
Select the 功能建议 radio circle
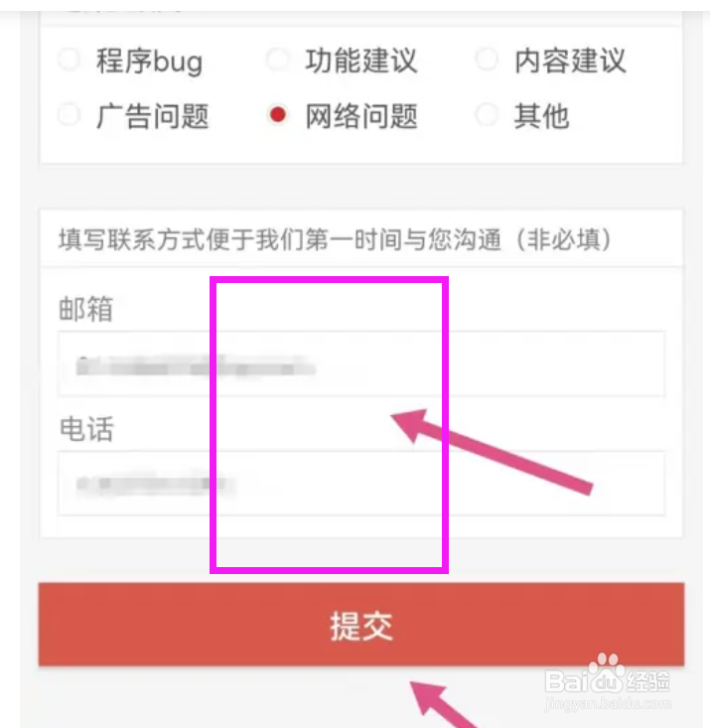(x=278, y=60)
